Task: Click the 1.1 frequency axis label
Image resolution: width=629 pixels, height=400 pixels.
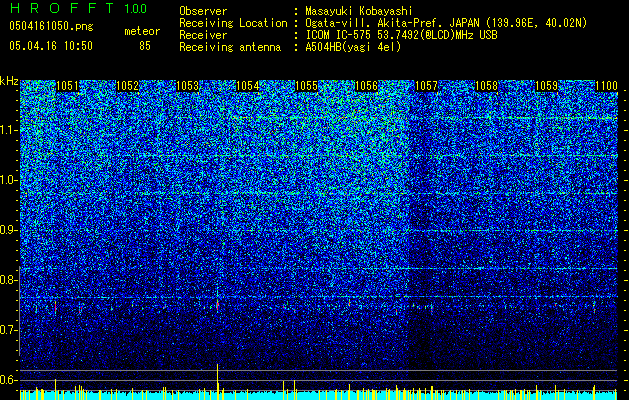Action: pos(9,130)
